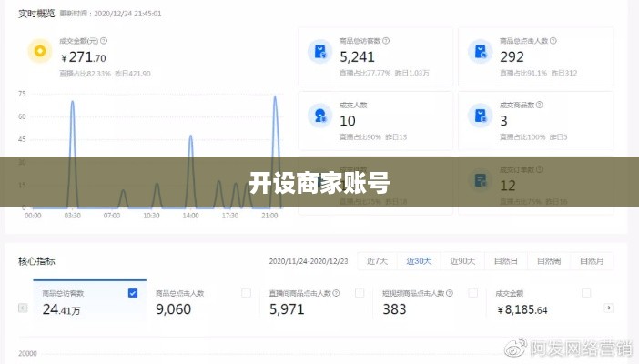Open help tooltip beside 商品总点击人数 top card

(x=553, y=41)
